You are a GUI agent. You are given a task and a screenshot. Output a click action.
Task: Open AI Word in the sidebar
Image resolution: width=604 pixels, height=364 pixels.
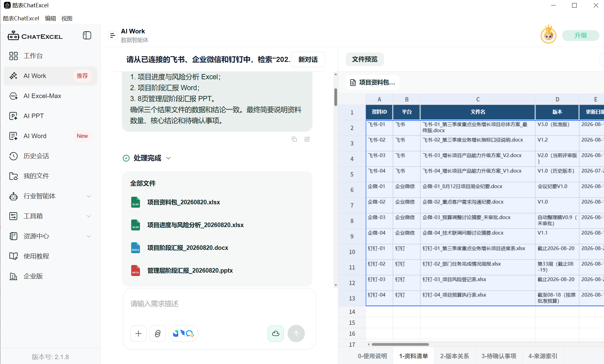(50, 136)
